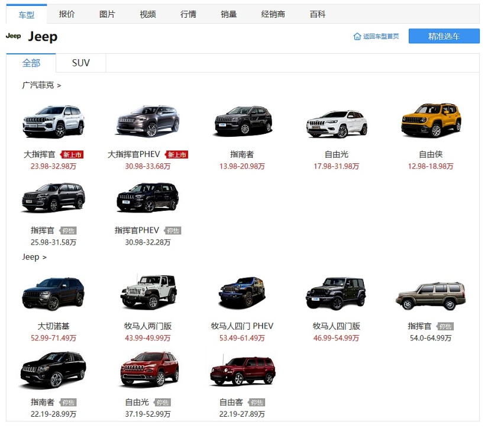The width and height of the screenshot is (504, 428).
Task: Open the 报价 tab
Action: pyautogui.click(x=67, y=14)
